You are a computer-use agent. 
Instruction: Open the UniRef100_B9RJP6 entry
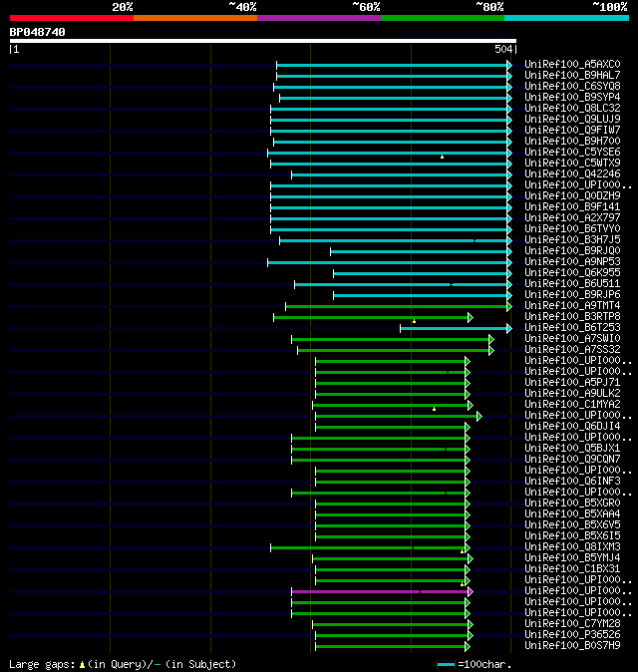pyautogui.click(x=572, y=295)
